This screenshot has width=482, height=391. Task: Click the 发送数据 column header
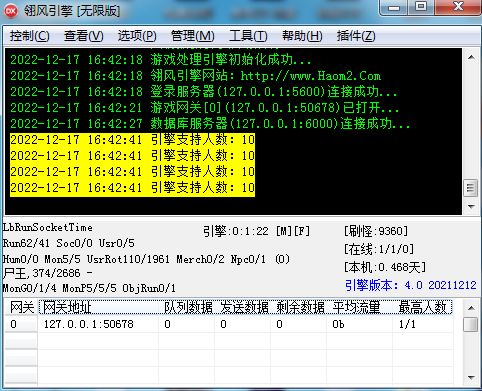244,307
